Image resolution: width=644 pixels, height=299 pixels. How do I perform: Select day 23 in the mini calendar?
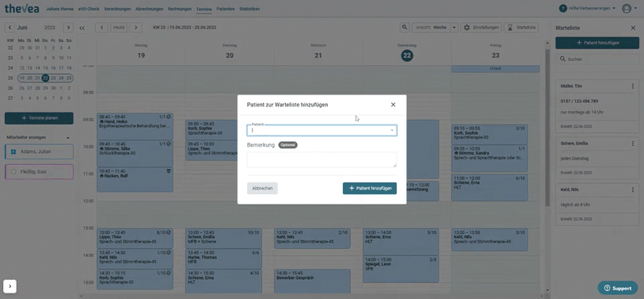[x=53, y=78]
